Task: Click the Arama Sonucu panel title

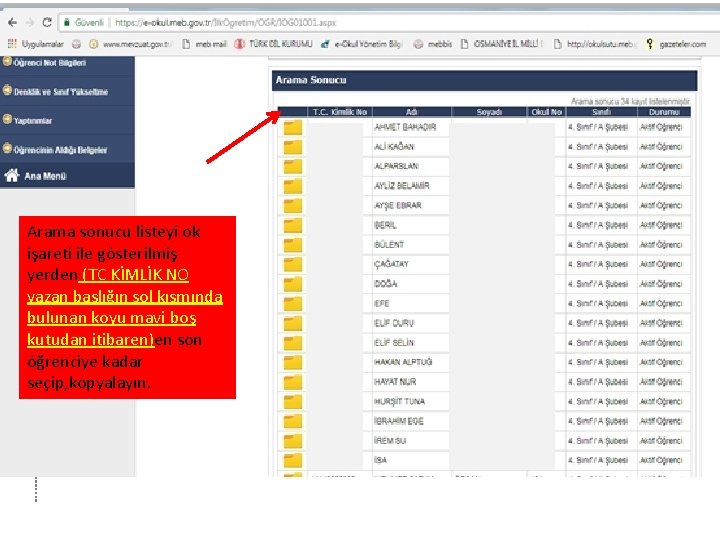Action: coord(311,80)
